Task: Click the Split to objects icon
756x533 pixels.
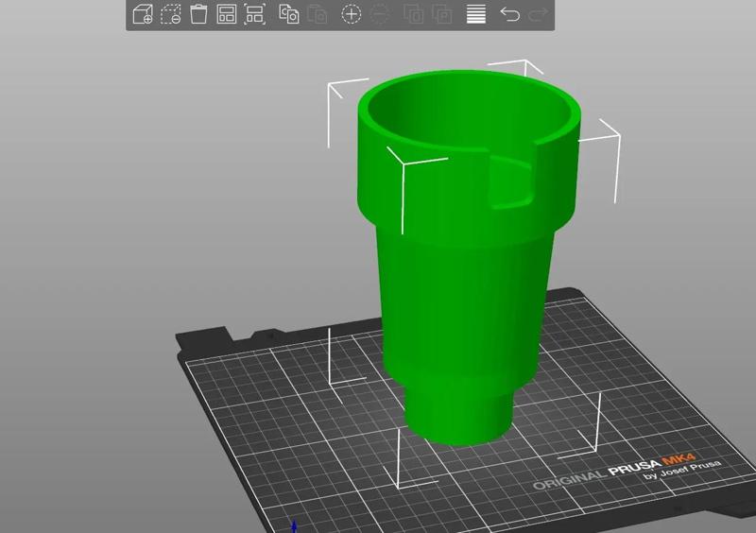Action: click(413, 14)
